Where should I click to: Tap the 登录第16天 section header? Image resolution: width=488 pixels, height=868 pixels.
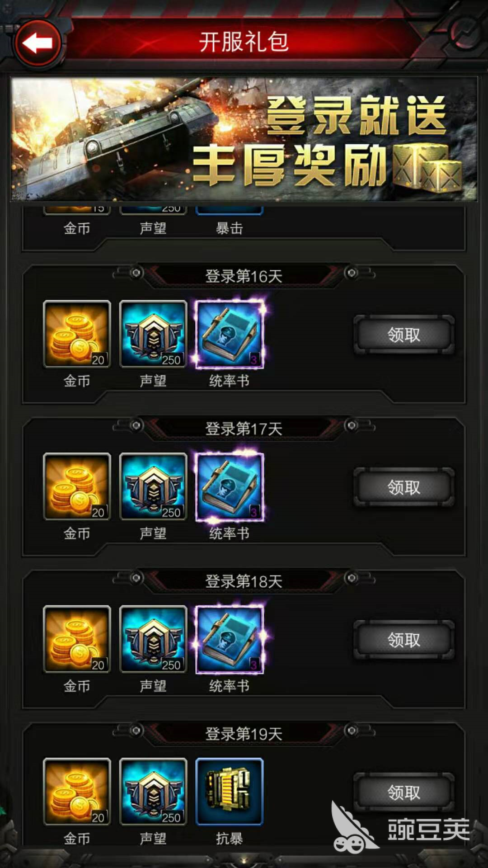244,276
